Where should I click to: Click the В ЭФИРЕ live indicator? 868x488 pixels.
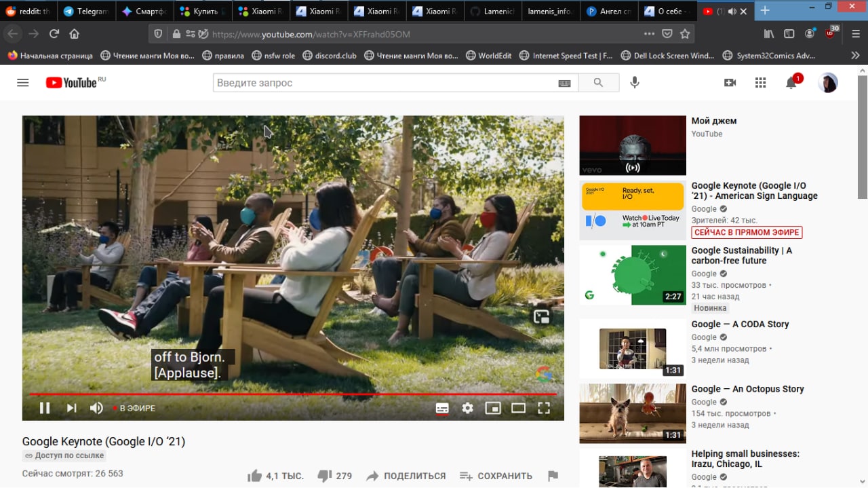134,409
